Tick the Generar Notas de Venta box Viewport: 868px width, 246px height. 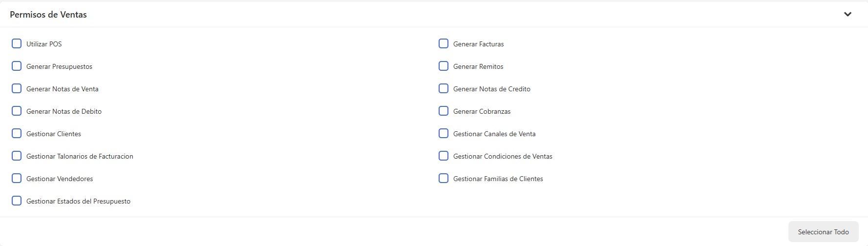[x=17, y=89]
